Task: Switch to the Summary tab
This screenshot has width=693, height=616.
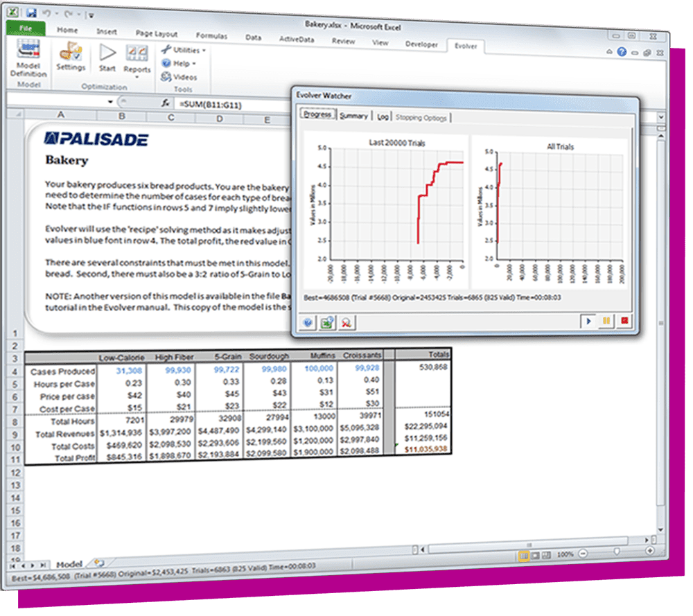Action: click(x=353, y=116)
